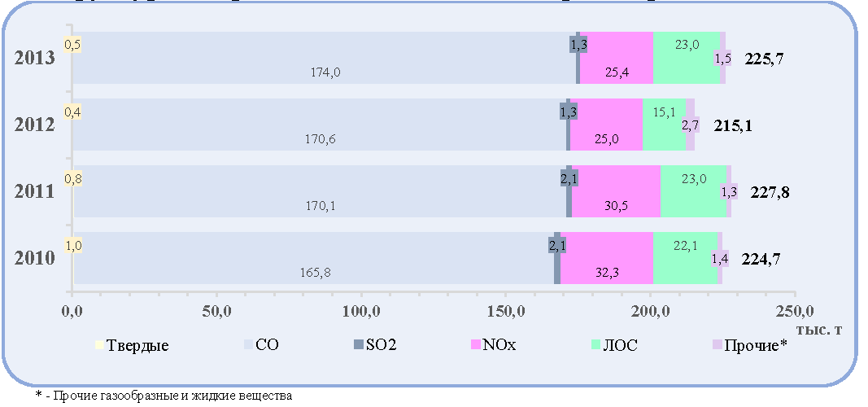The height and width of the screenshot is (407, 868).
Task: Click the Твердые legend color swatch
Action: point(98,345)
